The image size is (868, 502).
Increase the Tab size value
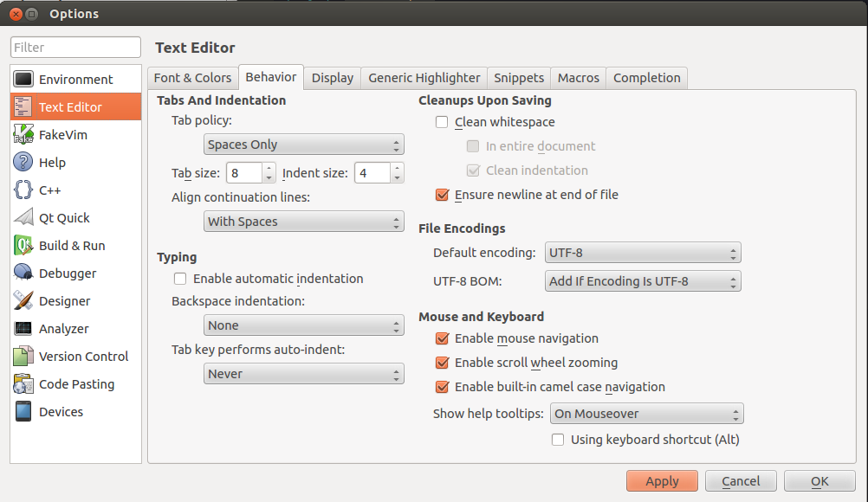[269, 169]
